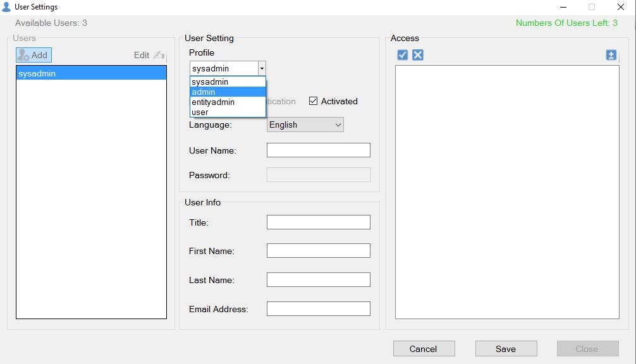Screen dimensions: 636x364
Task: Click the disabled Close button
Action: pyautogui.click(x=588, y=349)
